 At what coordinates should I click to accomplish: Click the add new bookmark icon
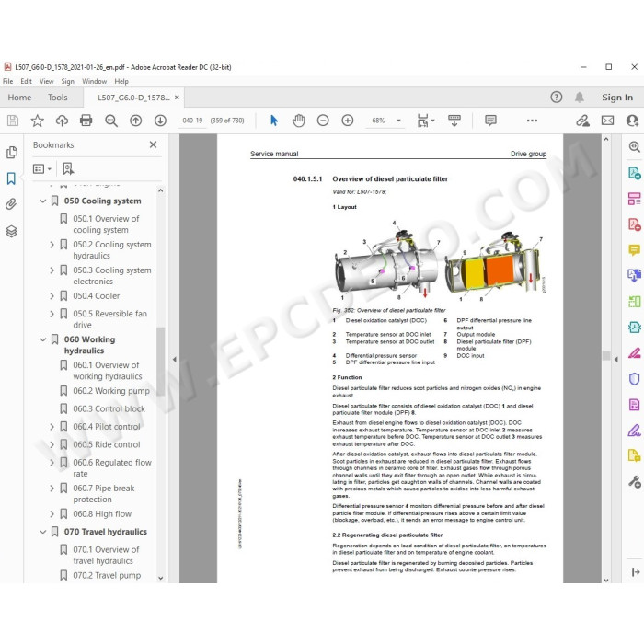[68, 168]
